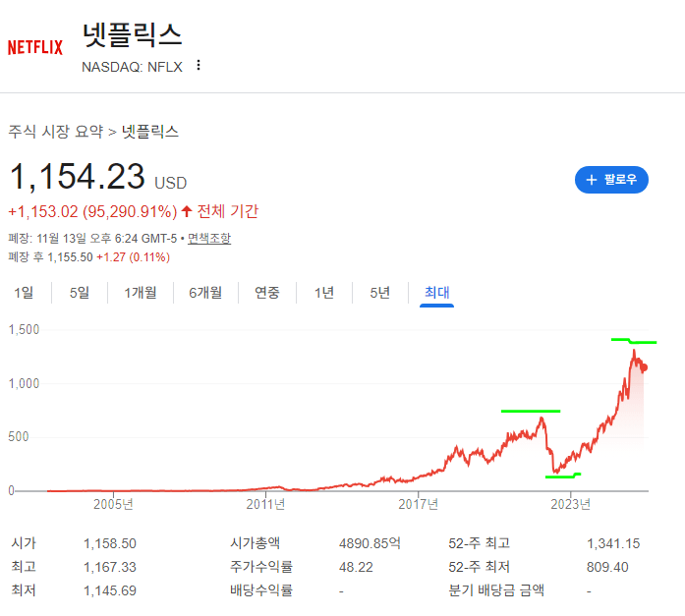Select the 1년 time range tab
Viewport: 685px width, 616px height.
click(324, 293)
